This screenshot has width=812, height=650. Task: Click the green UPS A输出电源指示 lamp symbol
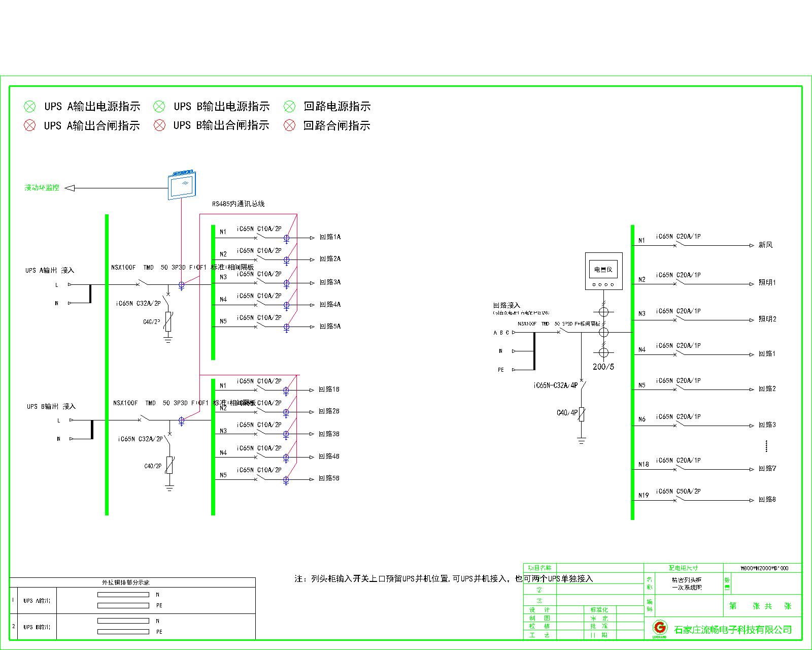point(30,106)
